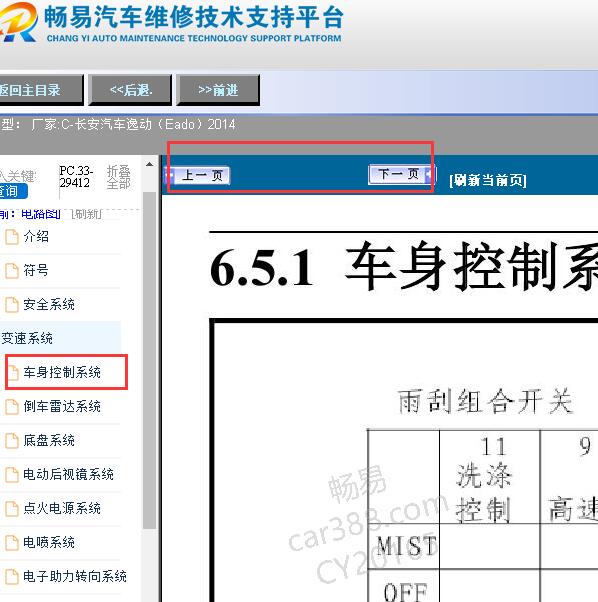Open 电动后视镜系统 entry

tap(68, 474)
